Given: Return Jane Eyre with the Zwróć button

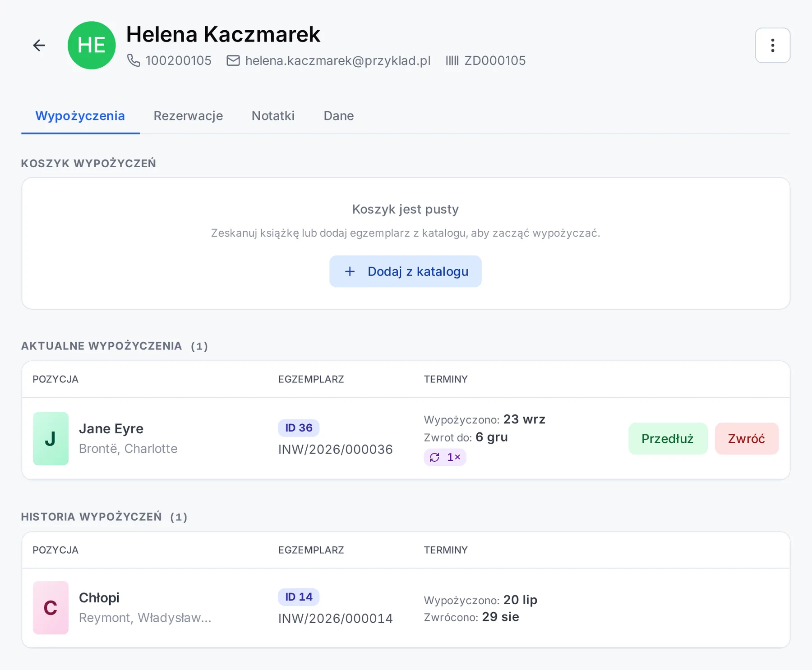Looking at the screenshot, I should [747, 439].
